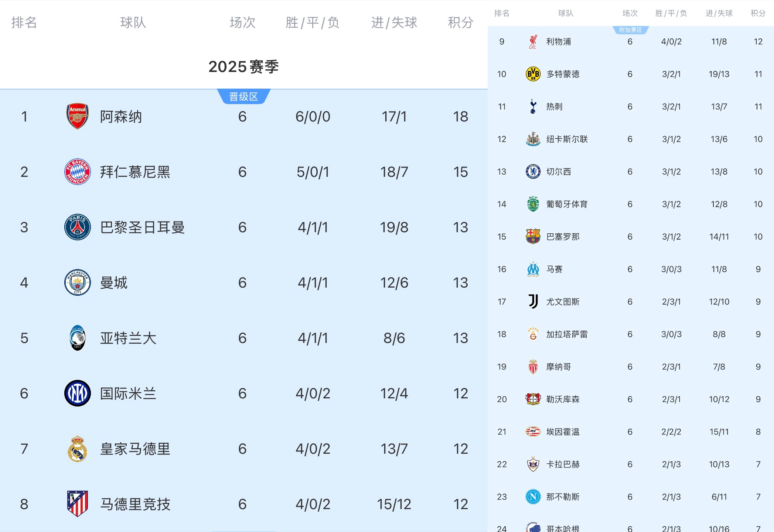The height and width of the screenshot is (532, 774).
Task: Click the 胜/平/负 header in right table
Action: click(671, 13)
